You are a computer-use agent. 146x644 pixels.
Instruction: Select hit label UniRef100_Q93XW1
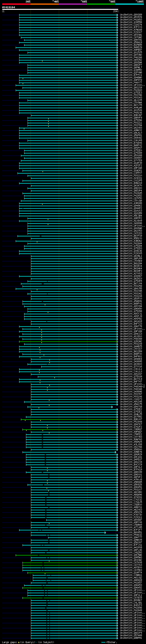click(131, 35)
